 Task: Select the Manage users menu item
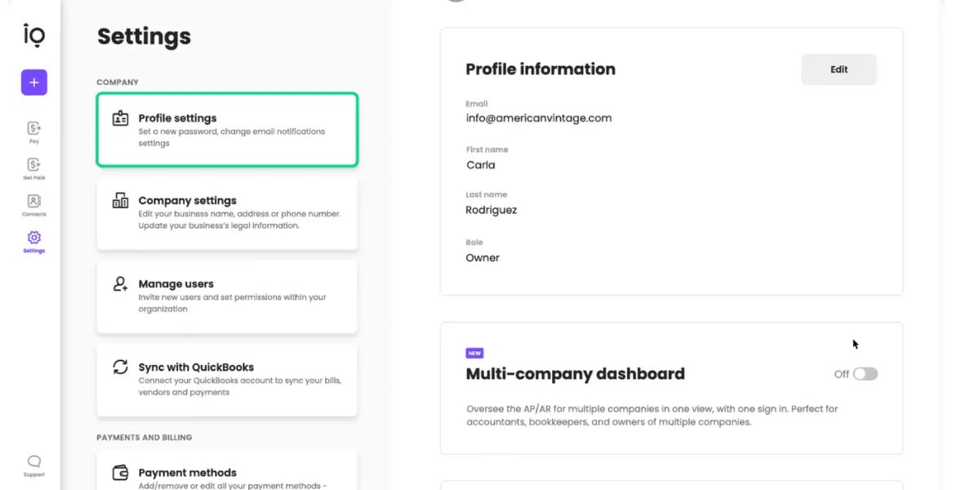tap(227, 296)
